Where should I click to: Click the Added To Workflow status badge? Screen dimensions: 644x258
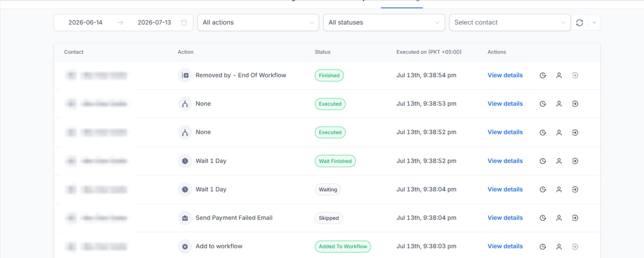[x=343, y=247]
